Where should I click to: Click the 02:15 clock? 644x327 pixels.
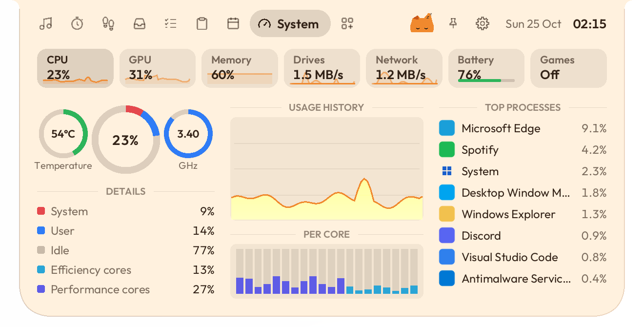tap(589, 24)
